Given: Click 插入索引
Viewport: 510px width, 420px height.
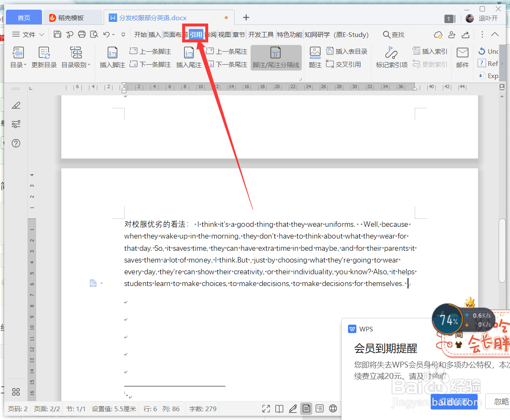Looking at the screenshot, I should click(430, 51).
